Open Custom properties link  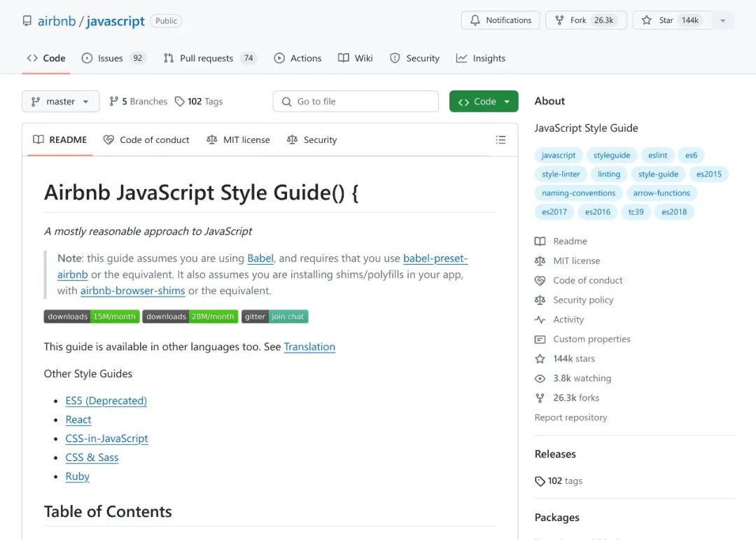coord(582,339)
